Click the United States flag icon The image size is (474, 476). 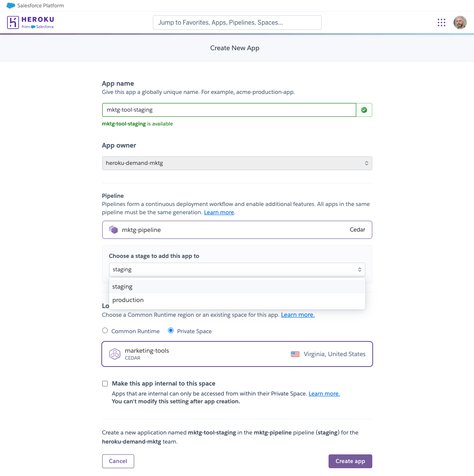tap(295, 354)
